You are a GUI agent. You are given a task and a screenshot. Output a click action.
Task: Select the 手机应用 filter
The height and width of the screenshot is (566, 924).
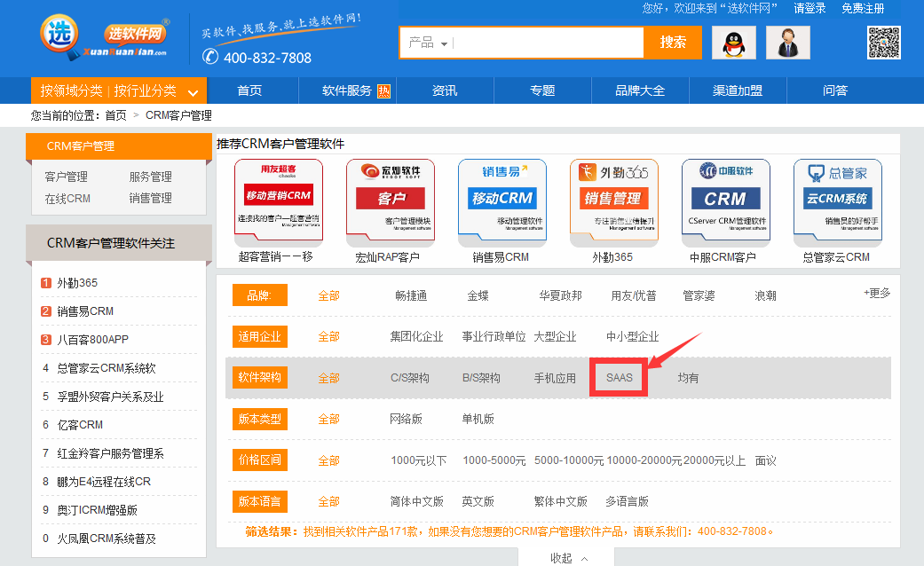(x=555, y=378)
